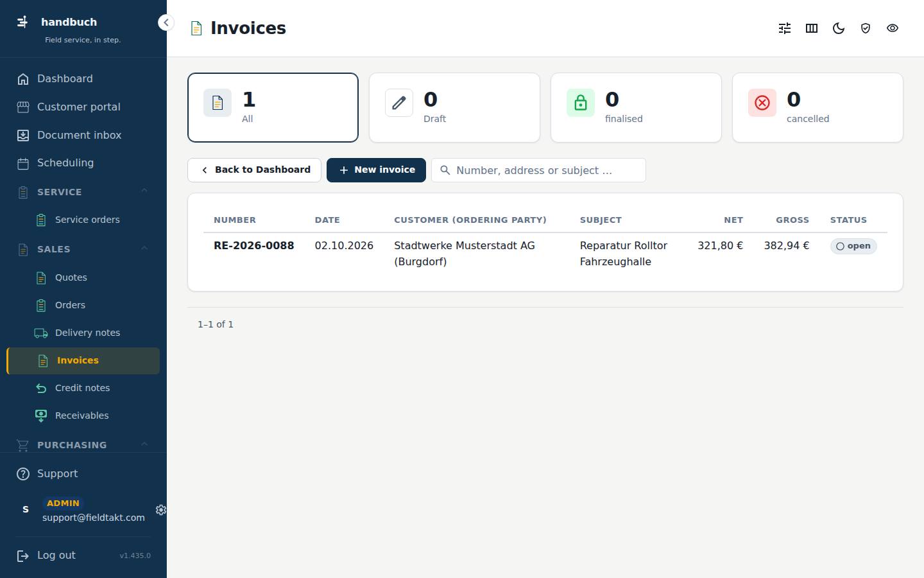Collapse the SALES section
Viewport: 924px width, 578px height.
pyautogui.click(x=83, y=249)
